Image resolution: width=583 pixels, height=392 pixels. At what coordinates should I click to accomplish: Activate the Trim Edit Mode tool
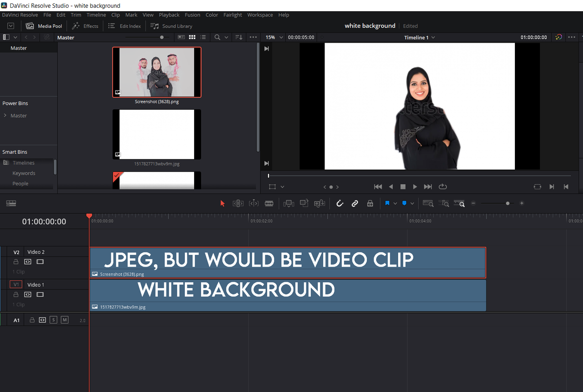[238, 203]
